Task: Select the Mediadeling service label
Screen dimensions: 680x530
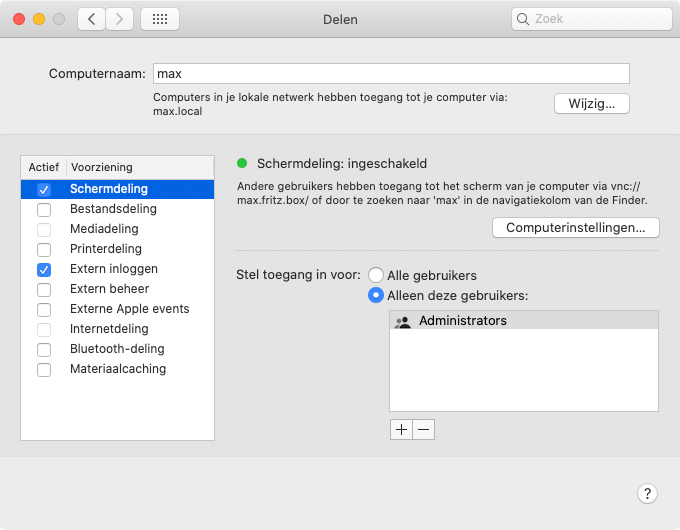Action: 104,229
